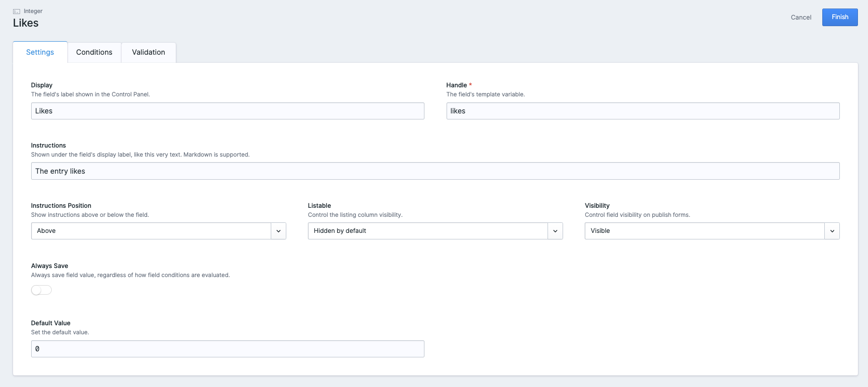Image resolution: width=868 pixels, height=387 pixels.
Task: Click the Default Value label
Action: pos(51,323)
